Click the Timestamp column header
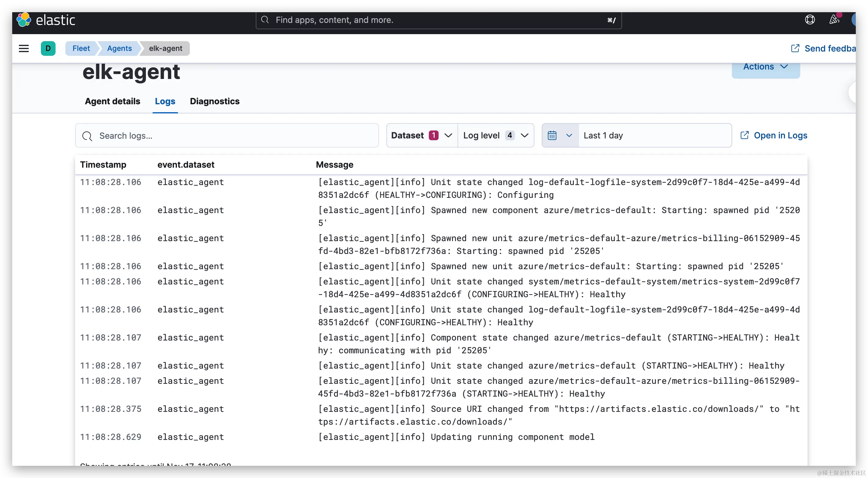Screen dimensions: 868x478 [103, 165]
